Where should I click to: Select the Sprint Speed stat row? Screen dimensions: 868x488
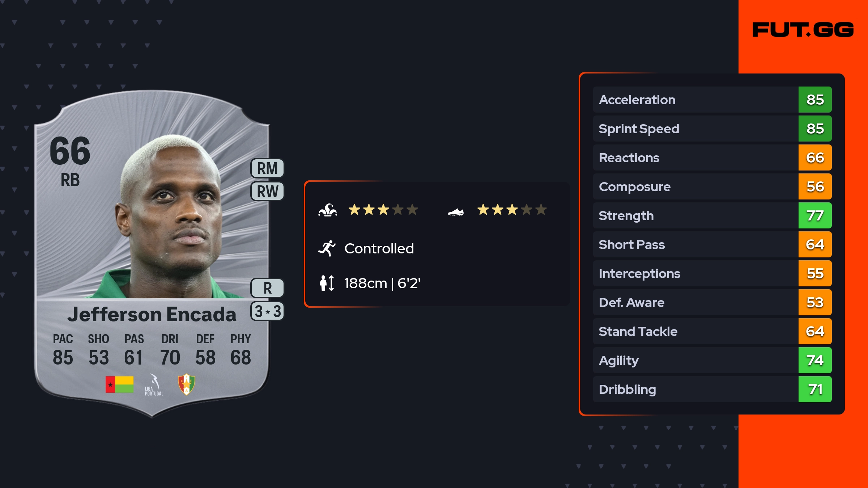coord(694,129)
